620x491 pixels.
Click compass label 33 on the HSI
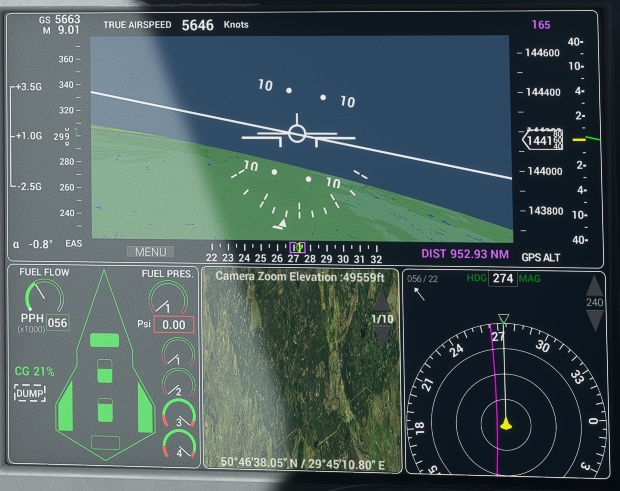point(578,377)
